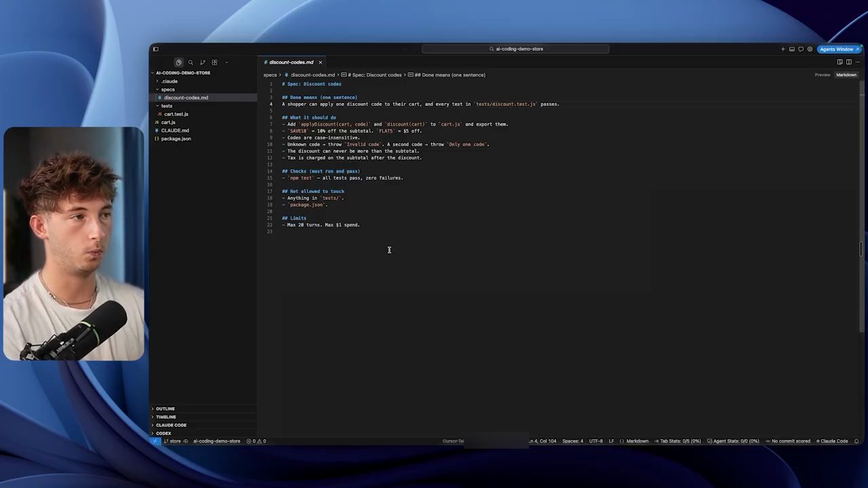Open the markdown preview to the side
Screen dimensions: 868x488
tap(840, 62)
